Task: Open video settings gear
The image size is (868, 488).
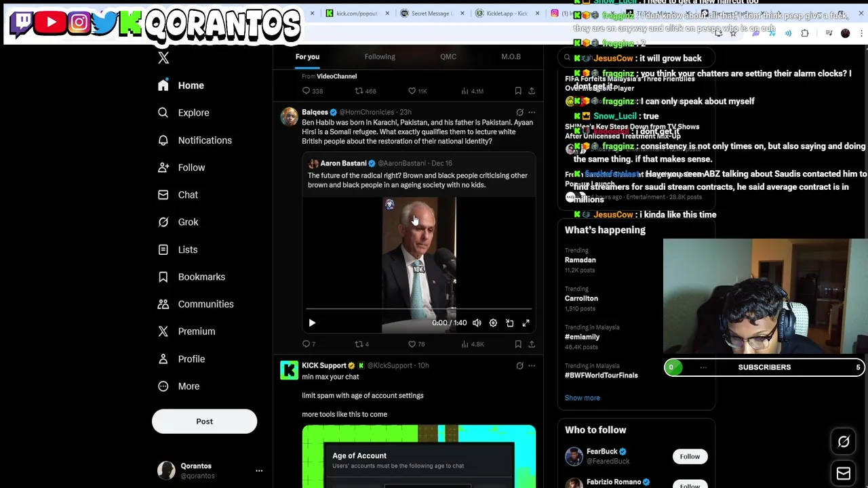Action: pyautogui.click(x=493, y=323)
